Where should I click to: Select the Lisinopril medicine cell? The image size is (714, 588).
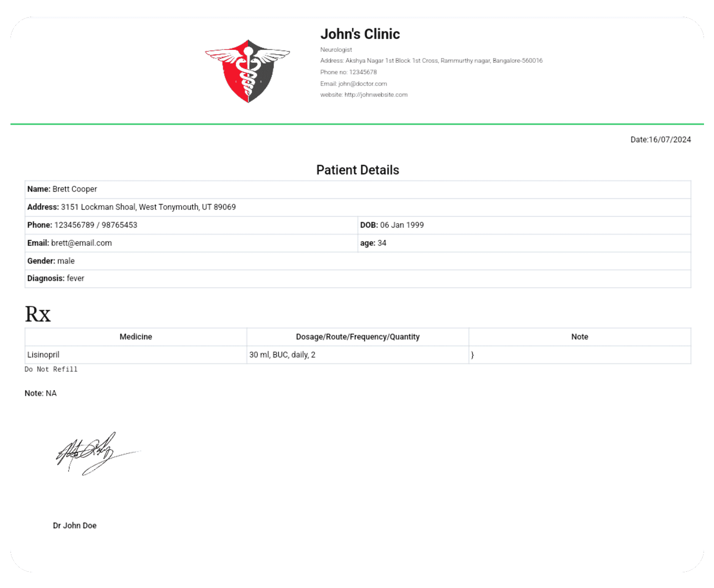pyautogui.click(x=136, y=355)
